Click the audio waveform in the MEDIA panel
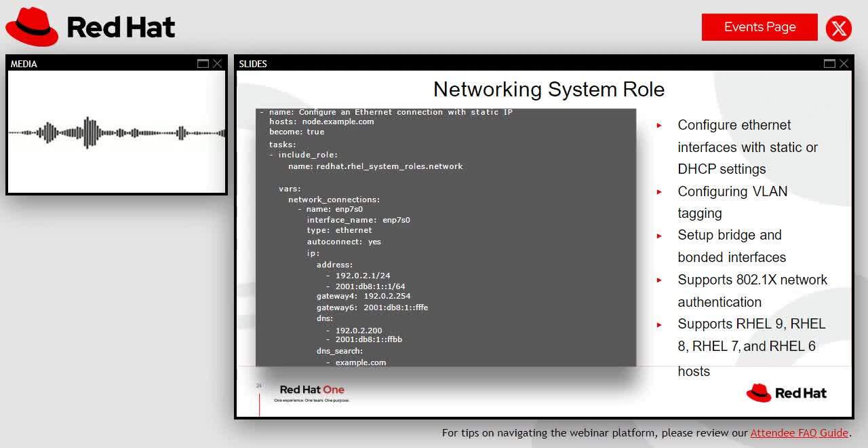868x448 pixels. click(x=117, y=132)
